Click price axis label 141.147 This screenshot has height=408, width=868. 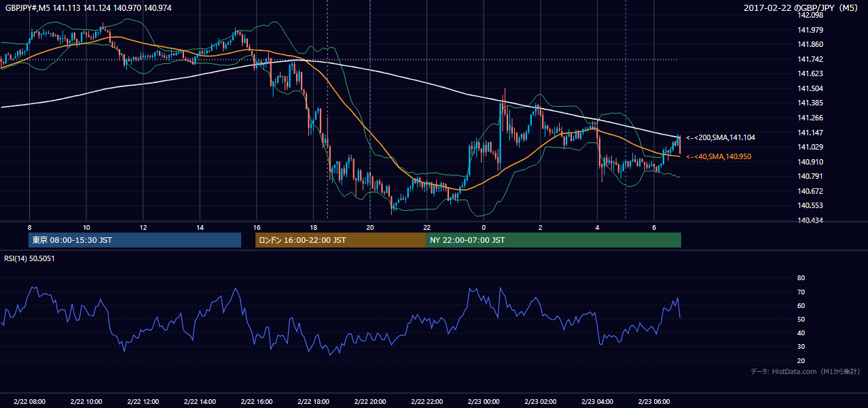pos(811,133)
